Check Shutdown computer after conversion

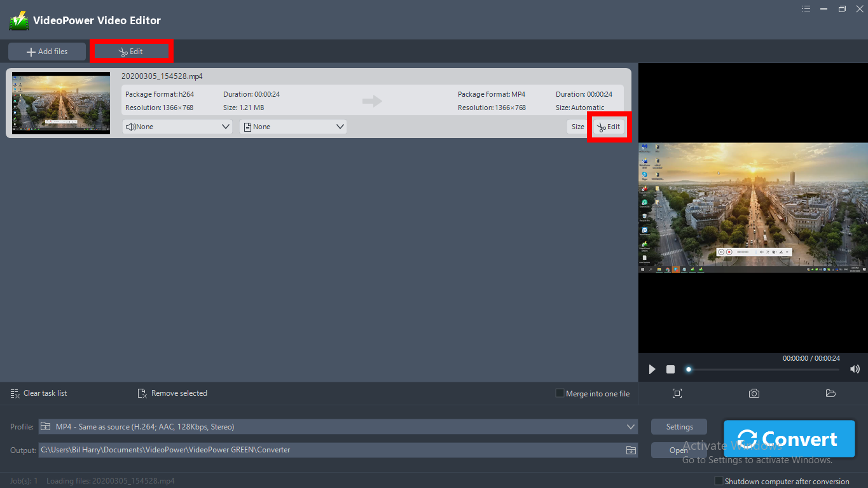719,481
